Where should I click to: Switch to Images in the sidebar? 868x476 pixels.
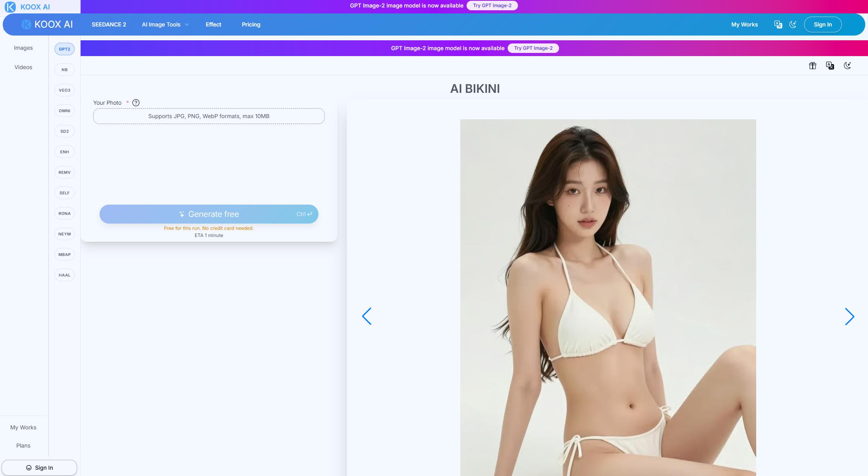23,48
